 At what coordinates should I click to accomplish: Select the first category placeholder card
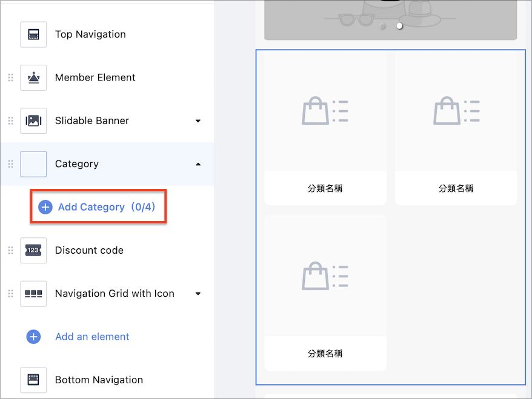(x=325, y=128)
